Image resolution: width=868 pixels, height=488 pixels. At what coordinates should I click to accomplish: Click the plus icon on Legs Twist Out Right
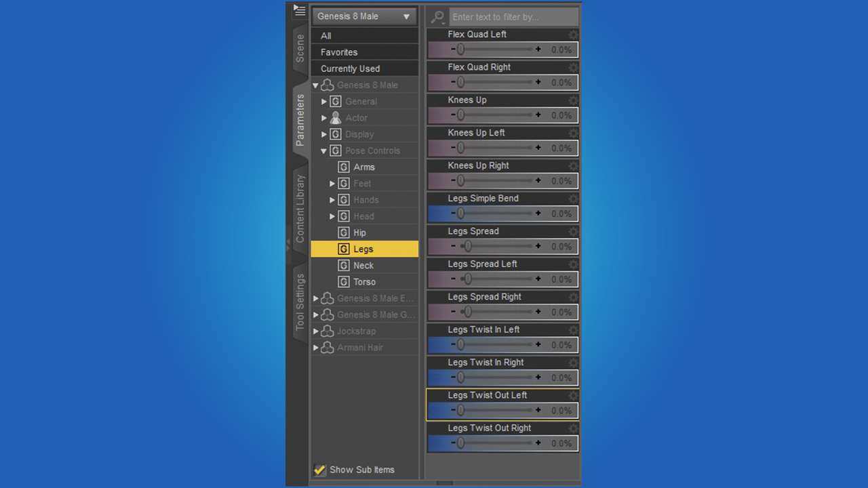click(538, 443)
